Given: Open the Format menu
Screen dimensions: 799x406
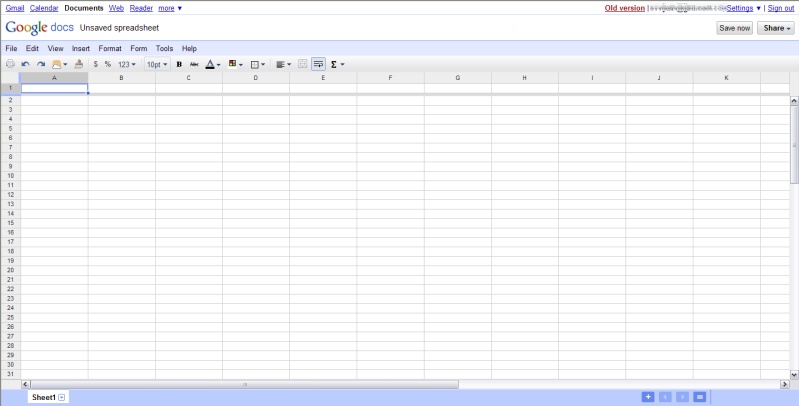Looking at the screenshot, I should click(x=110, y=48).
